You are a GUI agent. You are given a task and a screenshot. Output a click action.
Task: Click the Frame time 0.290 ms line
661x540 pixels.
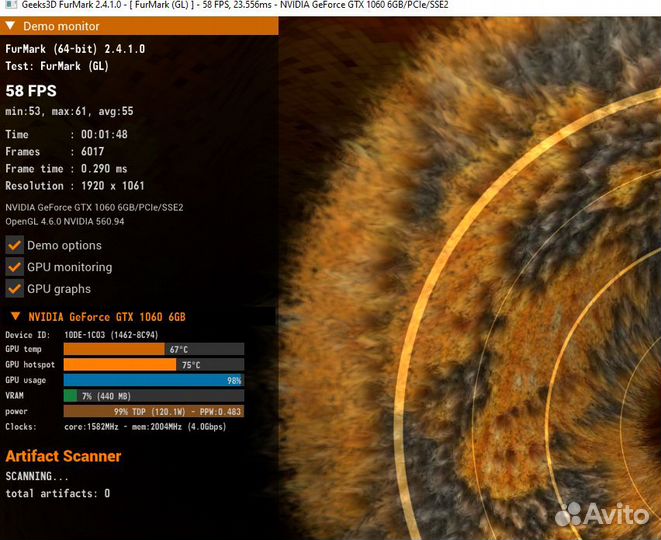66,169
